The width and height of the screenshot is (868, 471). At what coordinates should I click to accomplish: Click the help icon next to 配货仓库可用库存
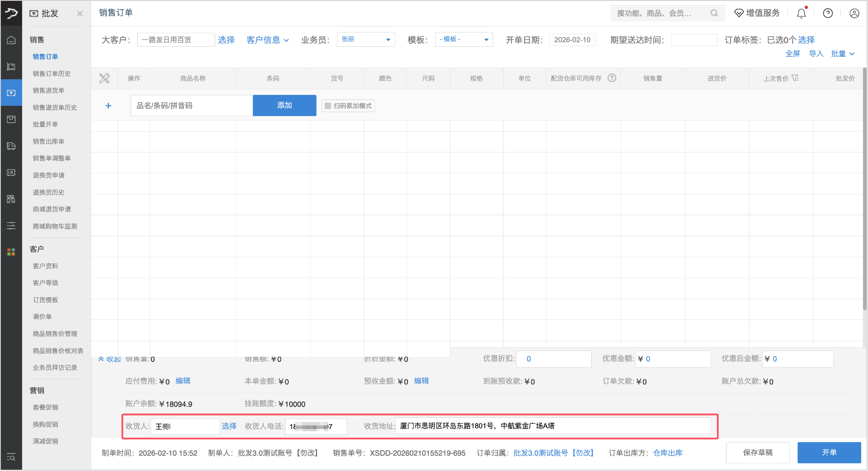pyautogui.click(x=612, y=78)
